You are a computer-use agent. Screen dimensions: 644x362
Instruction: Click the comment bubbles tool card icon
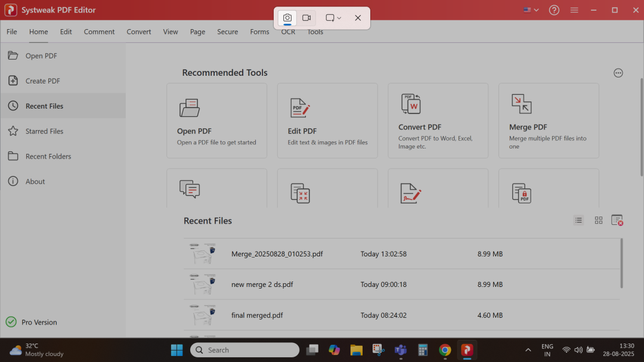(x=190, y=189)
